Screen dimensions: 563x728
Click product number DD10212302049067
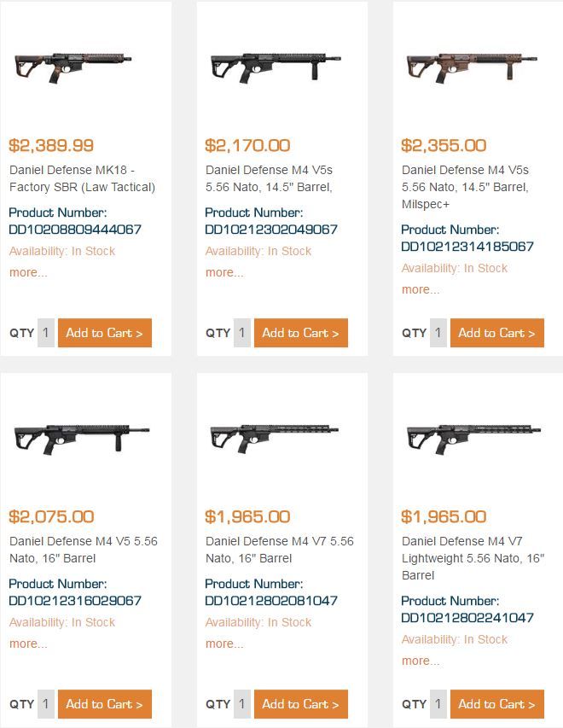click(x=271, y=230)
